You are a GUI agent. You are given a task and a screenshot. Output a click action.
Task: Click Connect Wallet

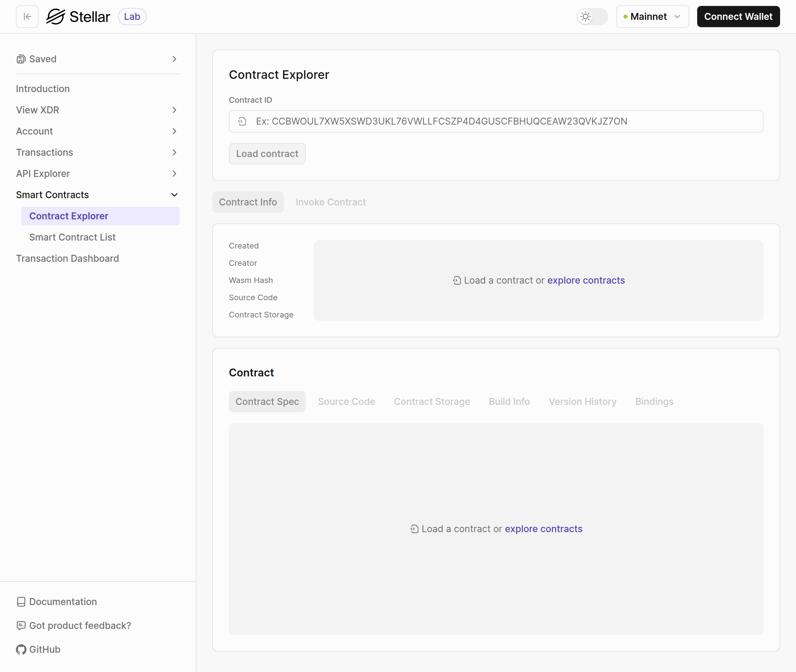coord(738,16)
